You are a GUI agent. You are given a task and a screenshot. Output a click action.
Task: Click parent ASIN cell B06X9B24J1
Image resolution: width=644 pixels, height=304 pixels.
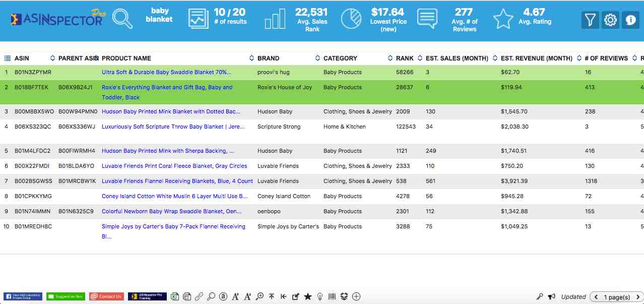(76, 88)
